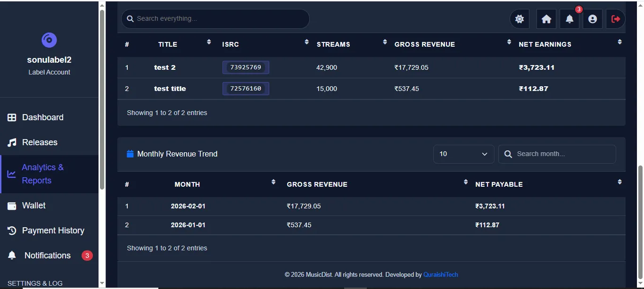Click track title test 2
This screenshot has width=644, height=289.
165,67
